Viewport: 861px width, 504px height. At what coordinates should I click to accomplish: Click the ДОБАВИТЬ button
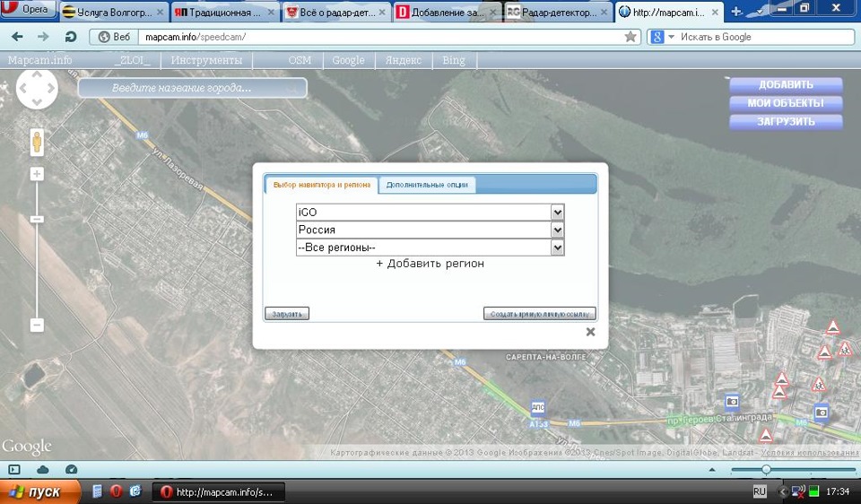(x=786, y=84)
